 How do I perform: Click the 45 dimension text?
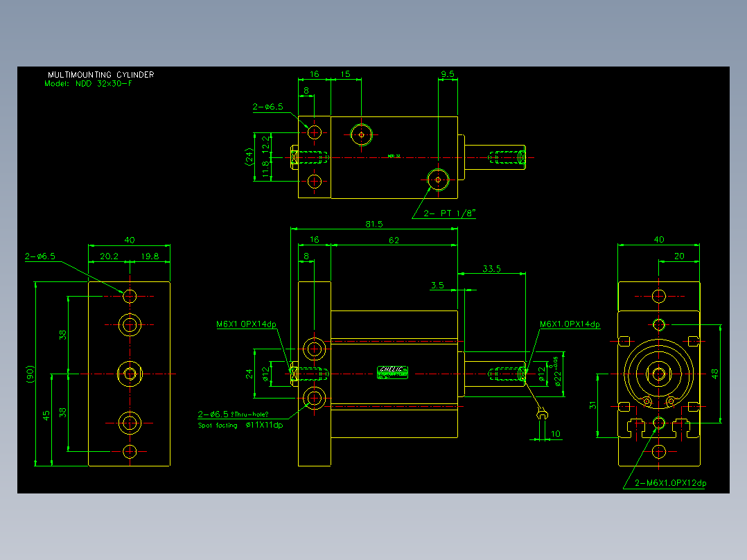(46, 416)
